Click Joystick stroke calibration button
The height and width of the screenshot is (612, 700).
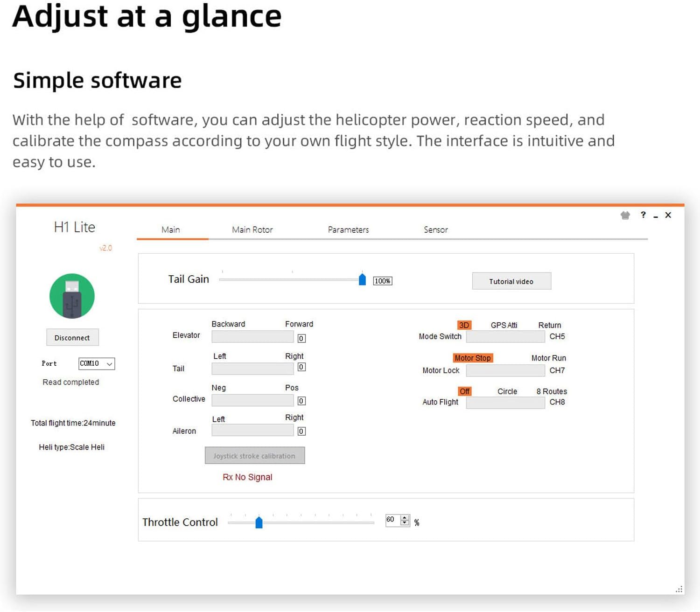[x=255, y=456]
